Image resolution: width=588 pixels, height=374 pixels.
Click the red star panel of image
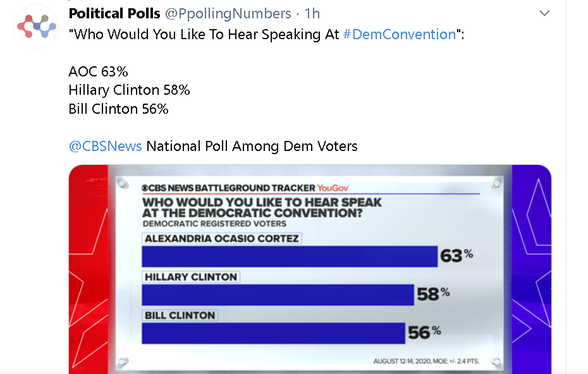pyautogui.click(x=89, y=268)
